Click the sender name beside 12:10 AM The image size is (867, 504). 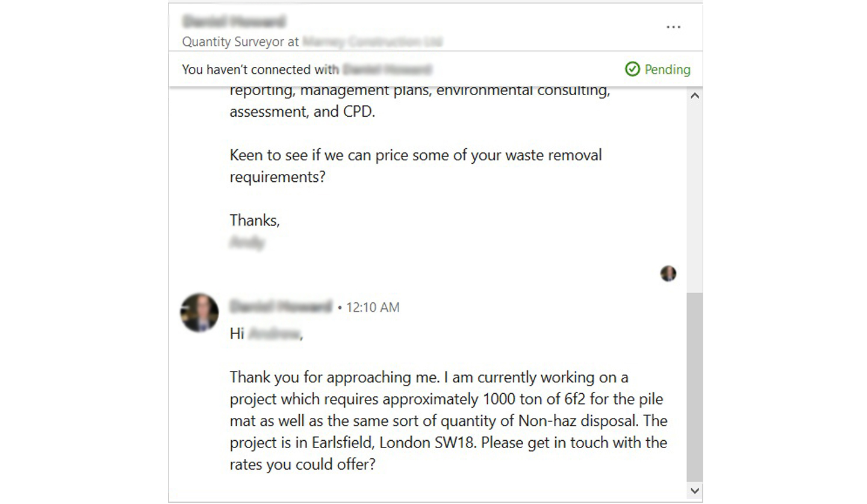coord(281,307)
